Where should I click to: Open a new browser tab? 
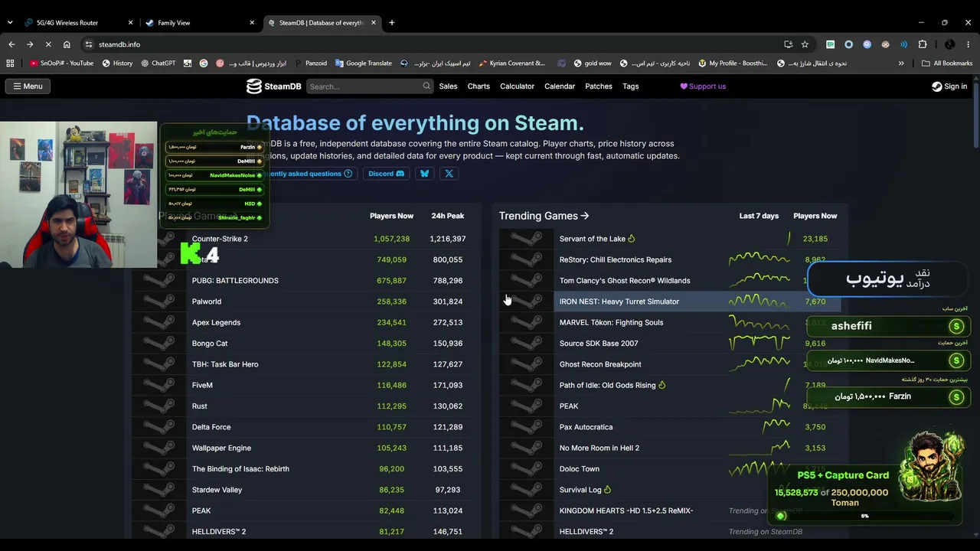point(391,23)
